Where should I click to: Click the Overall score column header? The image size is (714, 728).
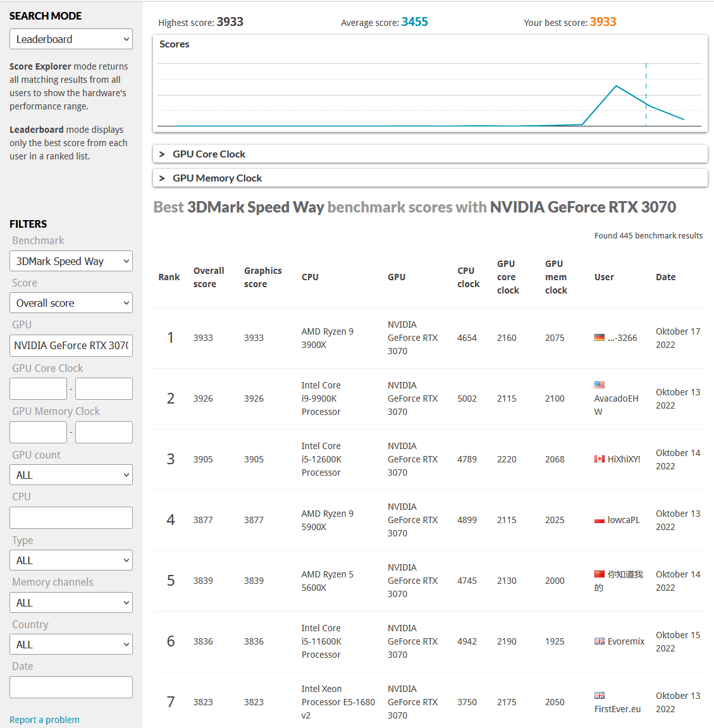click(209, 277)
